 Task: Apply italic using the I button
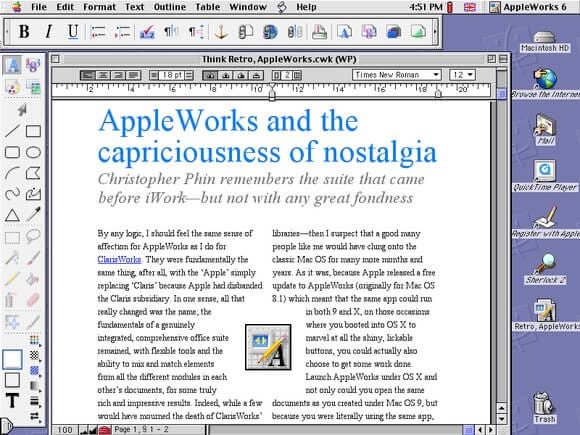pos(48,32)
